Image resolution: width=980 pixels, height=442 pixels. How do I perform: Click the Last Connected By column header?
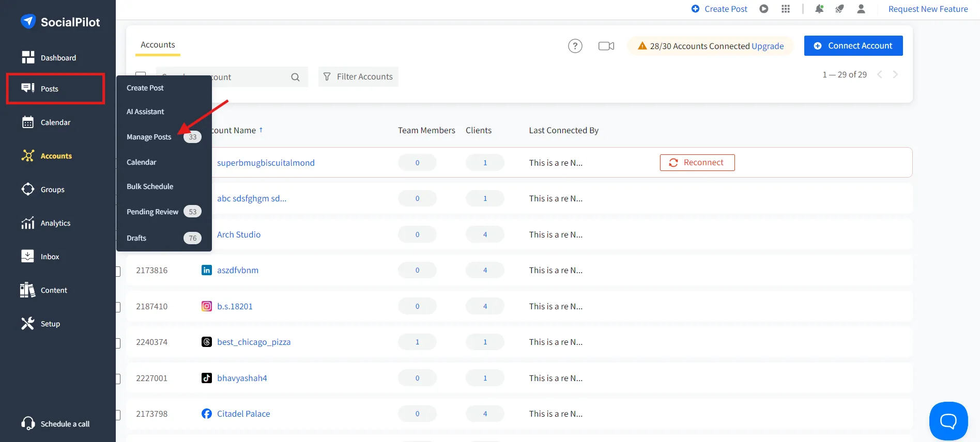point(563,130)
